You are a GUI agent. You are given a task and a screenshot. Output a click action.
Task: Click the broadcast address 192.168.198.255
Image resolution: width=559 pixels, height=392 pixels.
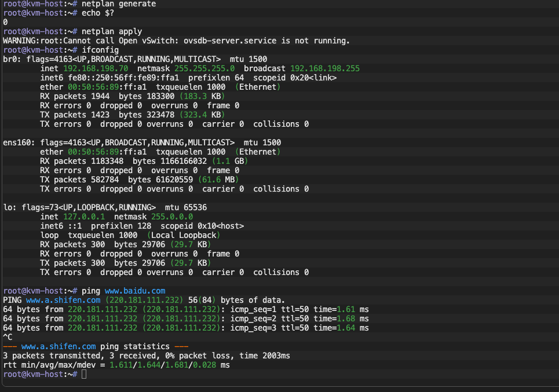(x=325, y=68)
